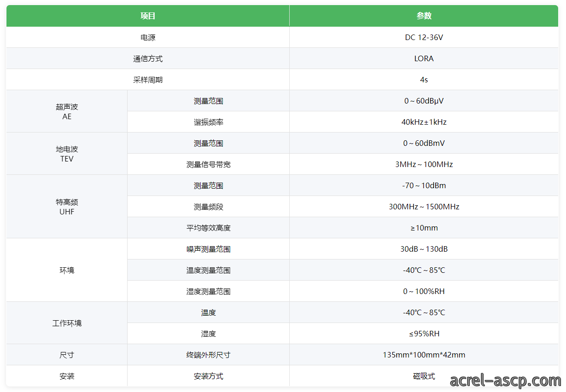Select the 地电波 TEV category cell
566x392 pixels.
[x=67, y=154]
